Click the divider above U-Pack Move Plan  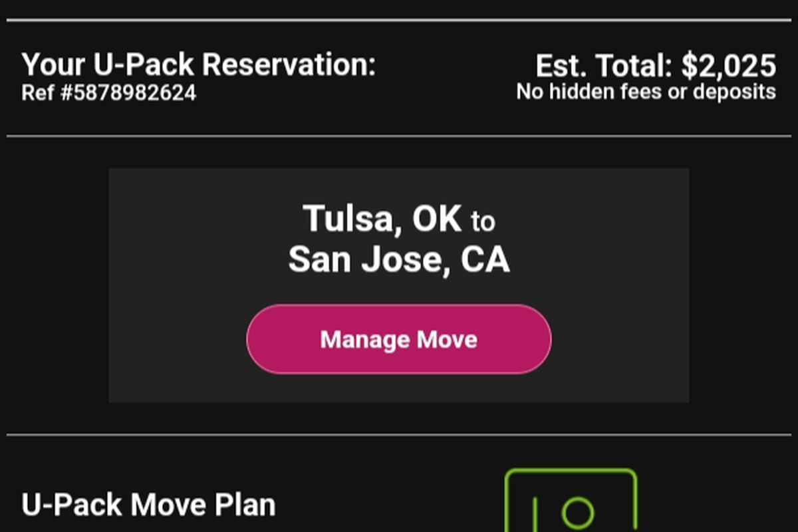click(399, 436)
